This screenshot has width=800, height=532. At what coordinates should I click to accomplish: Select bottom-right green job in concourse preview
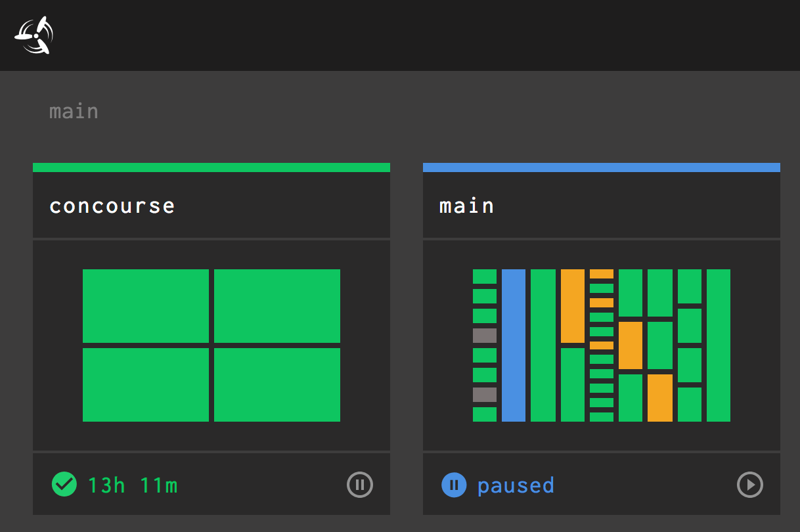277,384
